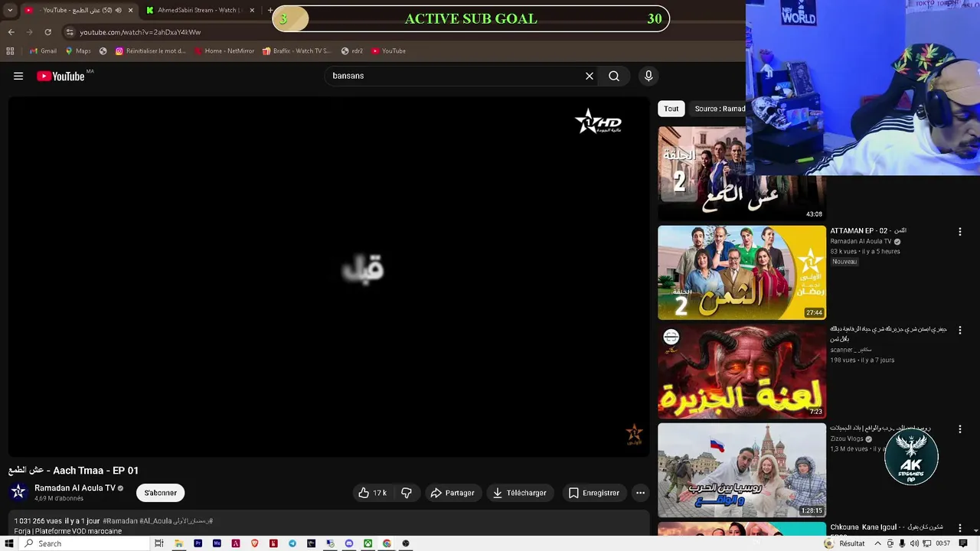Open the Ramadan Al Aoula TV channel name
Image resolution: width=980 pixels, height=551 pixels.
pyautogui.click(x=75, y=488)
